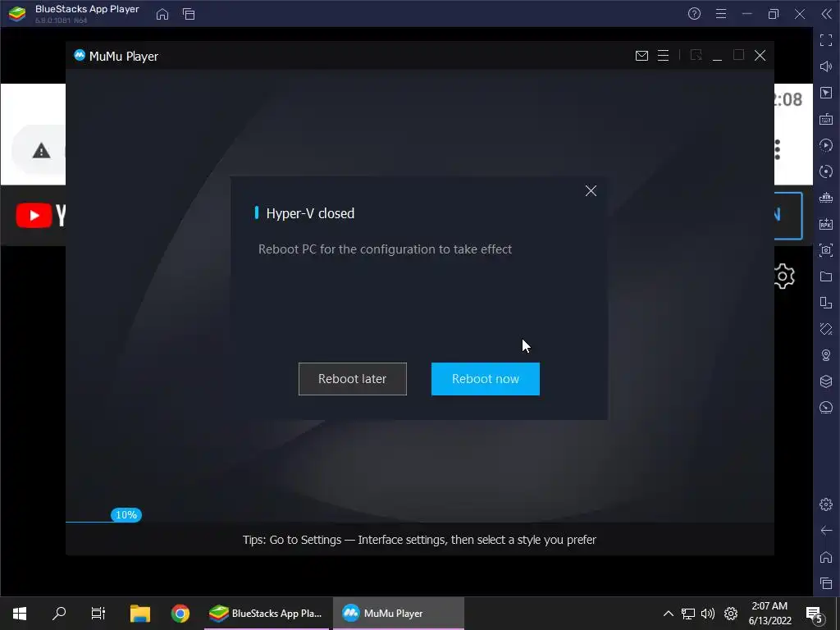Open the BlueStacks eco mode gauge icon

[826, 408]
